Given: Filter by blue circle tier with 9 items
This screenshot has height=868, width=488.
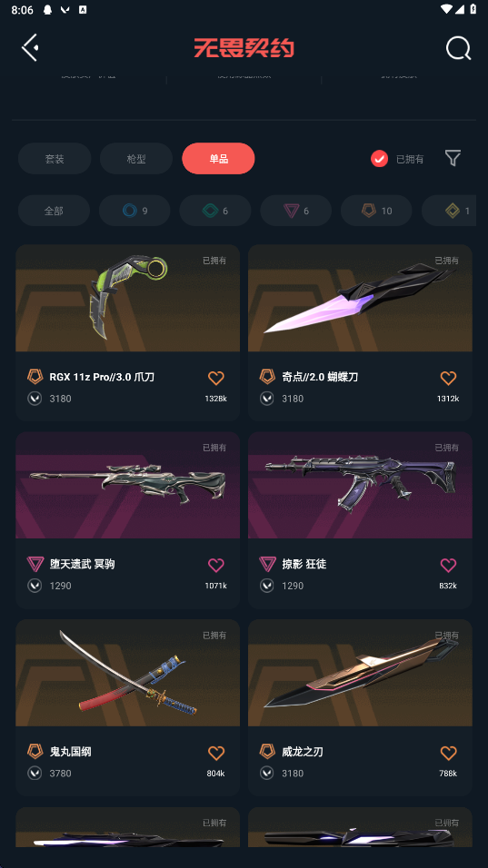Looking at the screenshot, I should click(134, 211).
